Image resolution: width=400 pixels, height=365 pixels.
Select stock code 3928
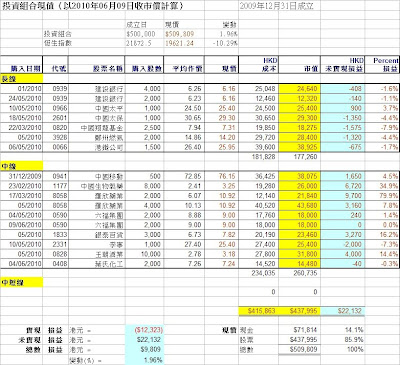tap(60, 137)
